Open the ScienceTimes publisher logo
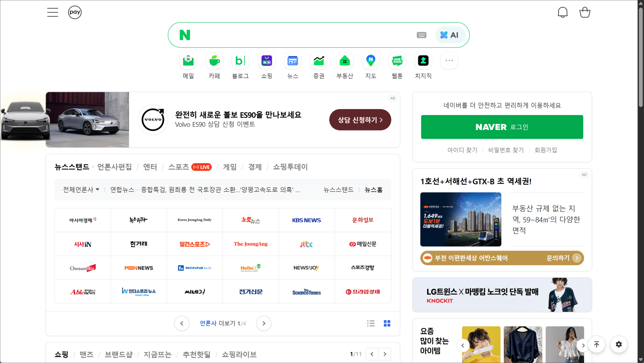 pos(307,292)
